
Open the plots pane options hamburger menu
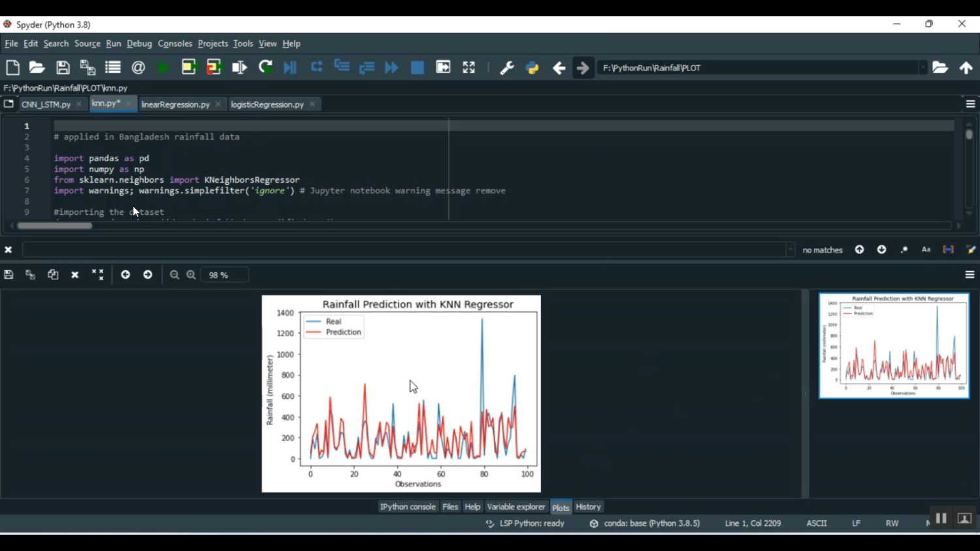970,275
